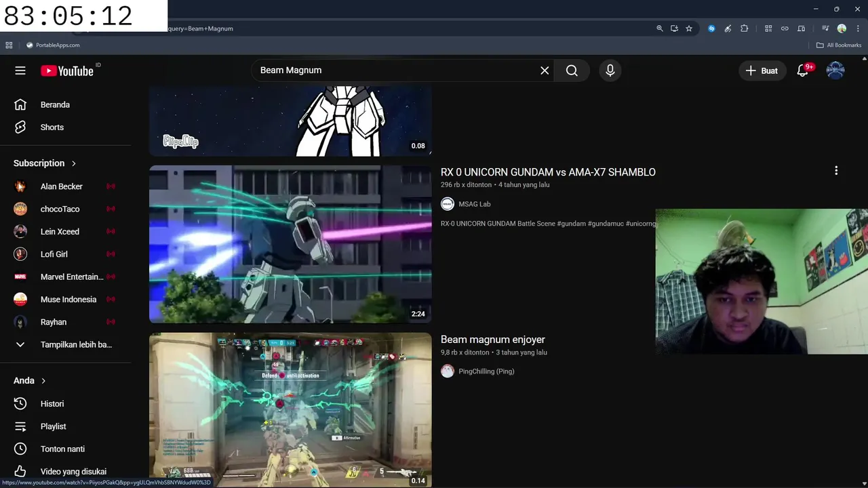Image resolution: width=868 pixels, height=488 pixels.
Task: Clear the search box with the X
Action: pyautogui.click(x=545, y=70)
